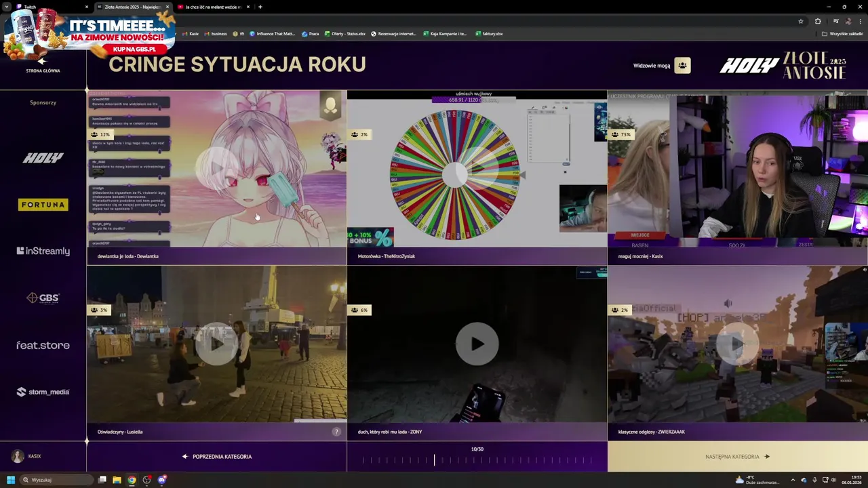Expand the system tray hidden icons chevron

pos(793,480)
